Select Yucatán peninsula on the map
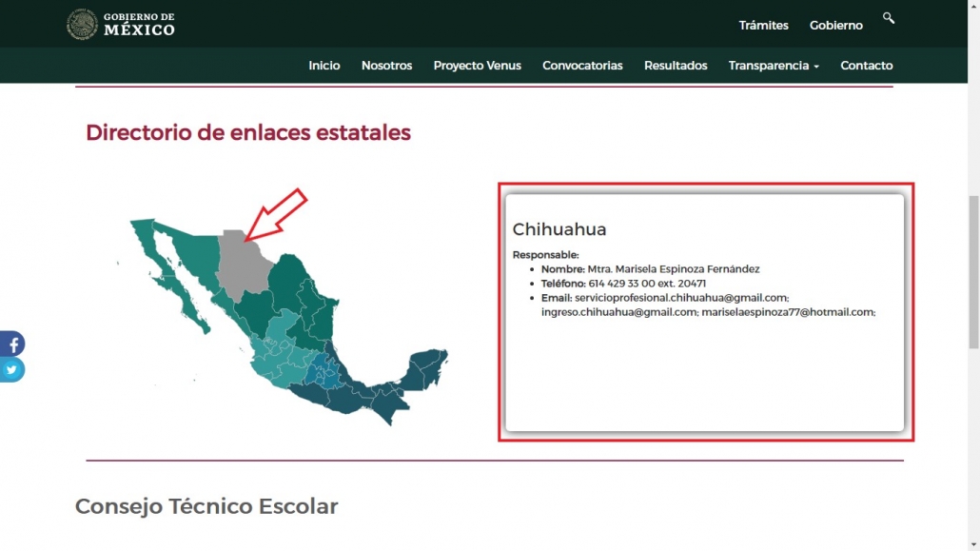 (x=426, y=369)
